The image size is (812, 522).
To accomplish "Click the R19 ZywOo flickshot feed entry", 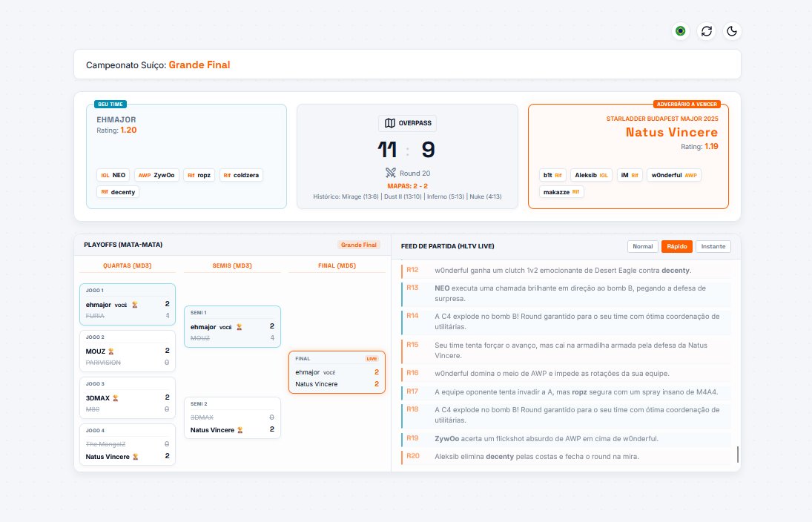I will tap(566, 439).
